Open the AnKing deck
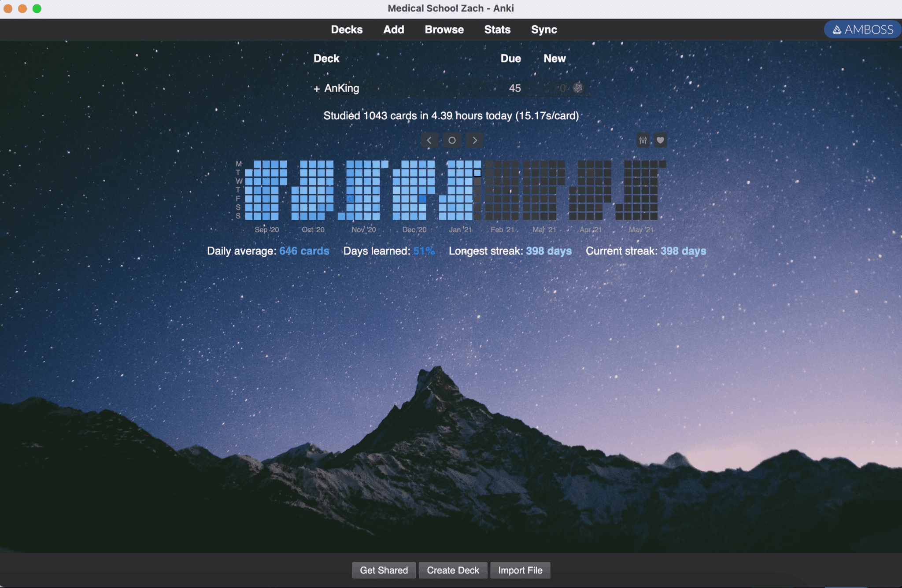902x588 pixels. pyautogui.click(x=342, y=88)
